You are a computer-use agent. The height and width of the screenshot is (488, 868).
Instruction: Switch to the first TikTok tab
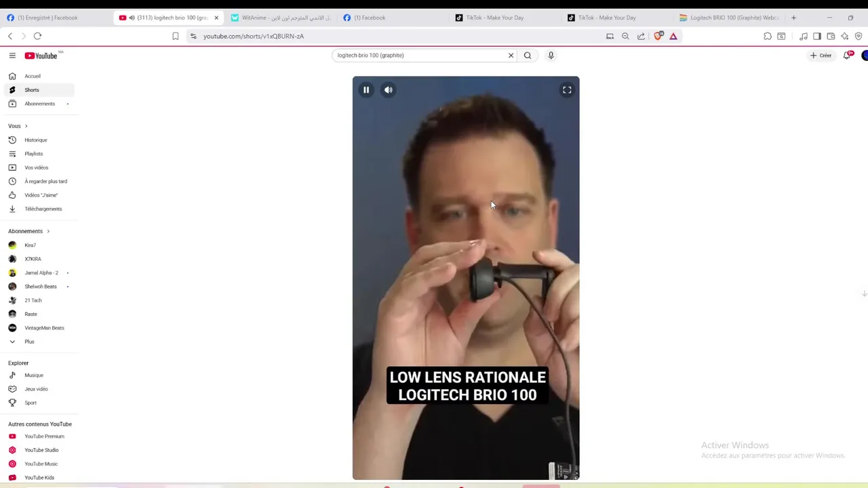505,18
